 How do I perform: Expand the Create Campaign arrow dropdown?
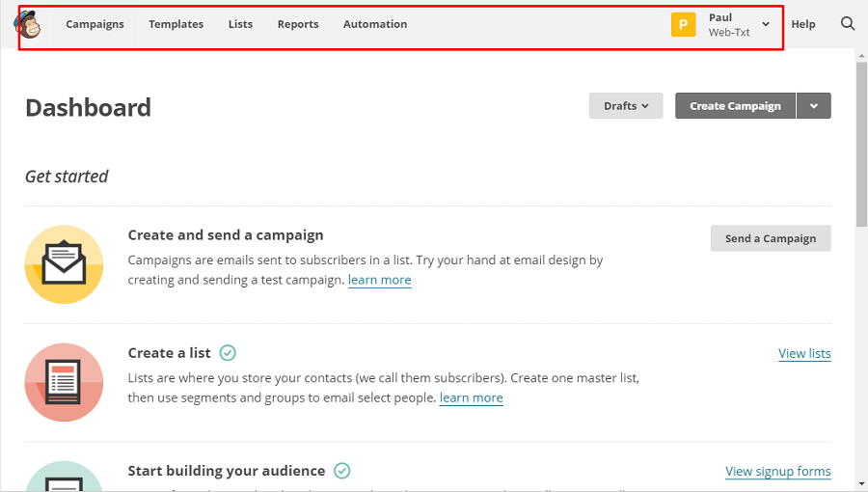pos(814,106)
